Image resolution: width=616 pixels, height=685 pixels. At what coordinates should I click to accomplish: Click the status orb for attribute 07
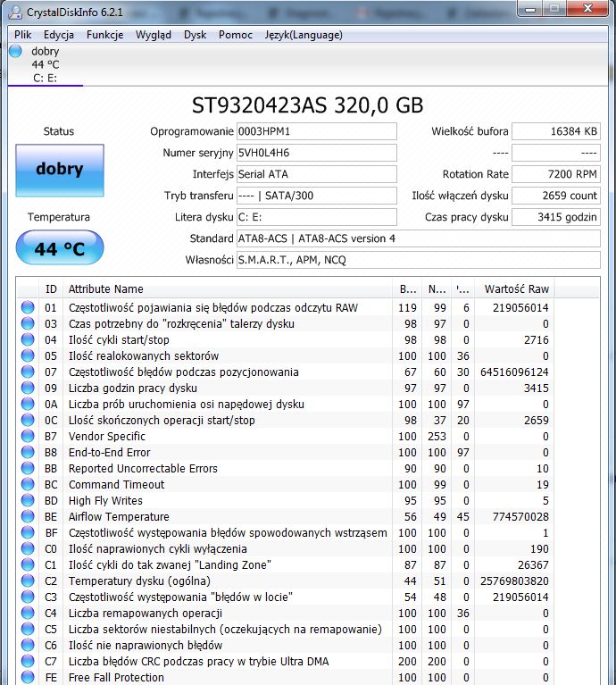point(28,372)
